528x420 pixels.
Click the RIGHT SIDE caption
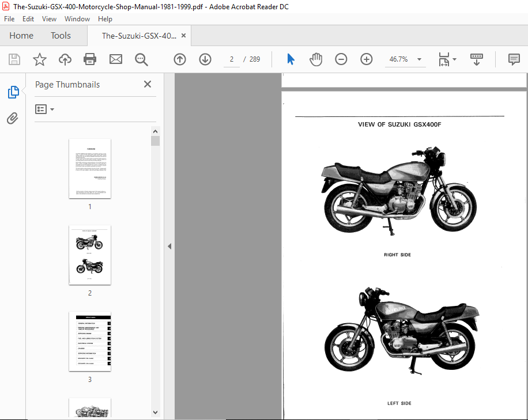(x=397, y=255)
